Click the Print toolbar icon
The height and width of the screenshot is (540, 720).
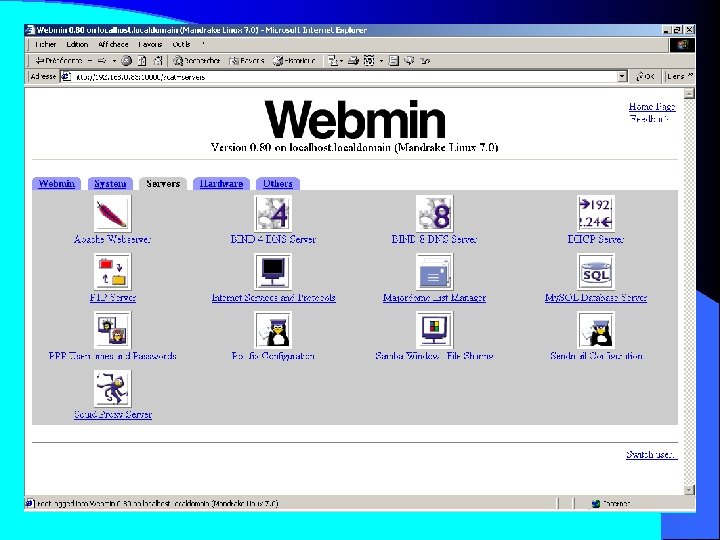click(353, 61)
